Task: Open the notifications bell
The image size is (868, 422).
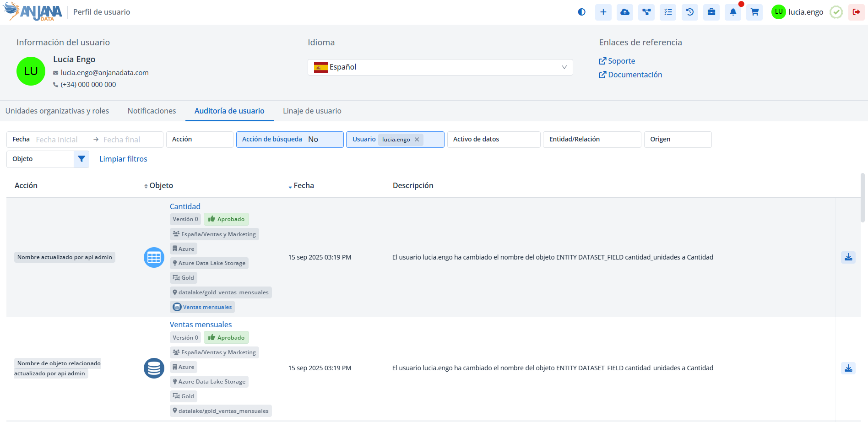Action: pos(733,12)
